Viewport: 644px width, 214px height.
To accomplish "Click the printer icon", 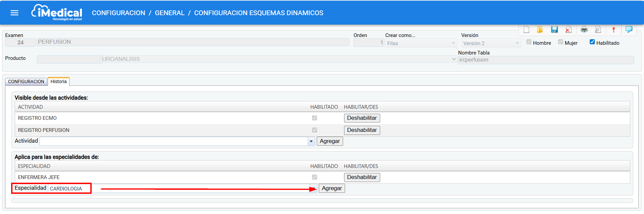I will (584, 30).
